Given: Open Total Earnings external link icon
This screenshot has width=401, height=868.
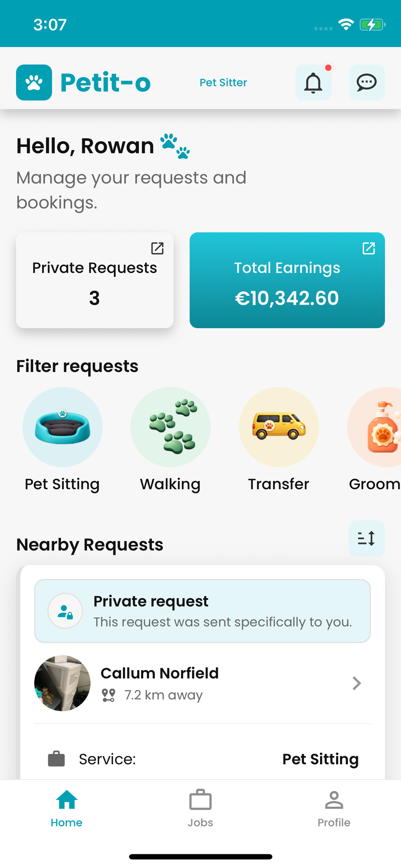Looking at the screenshot, I should (x=369, y=248).
